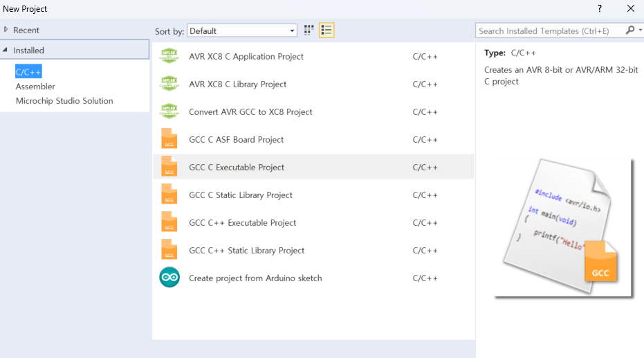The image size is (644, 358).
Task: Click the GCC C ASF Board Project icon
Action: [x=169, y=138]
